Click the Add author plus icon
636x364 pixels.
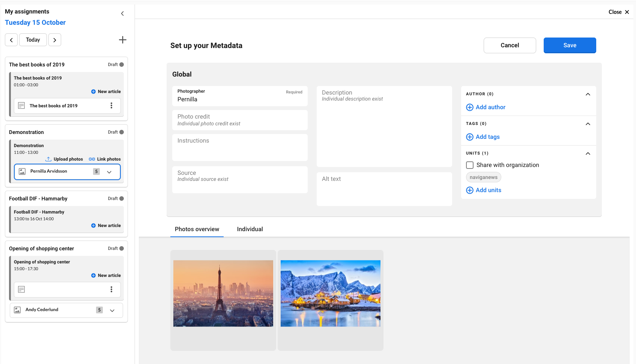coord(470,107)
